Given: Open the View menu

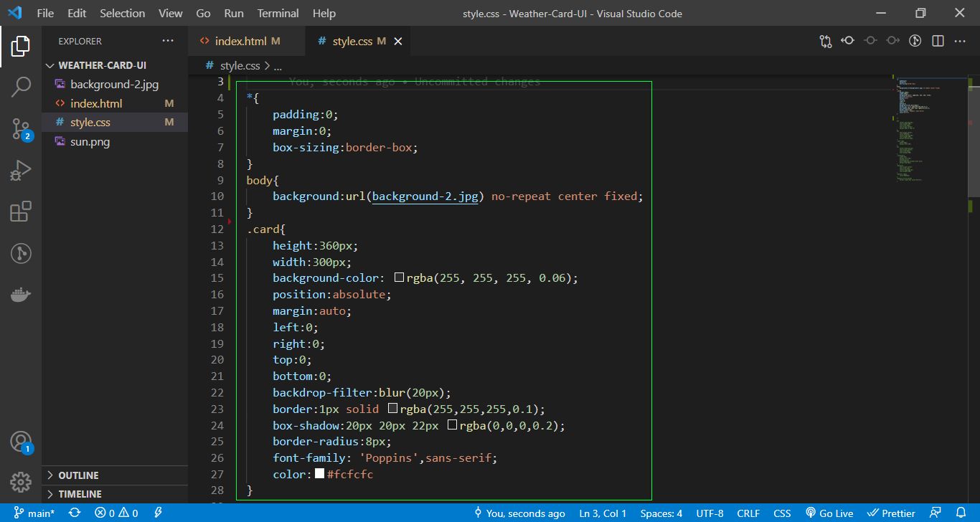Looking at the screenshot, I should point(171,13).
